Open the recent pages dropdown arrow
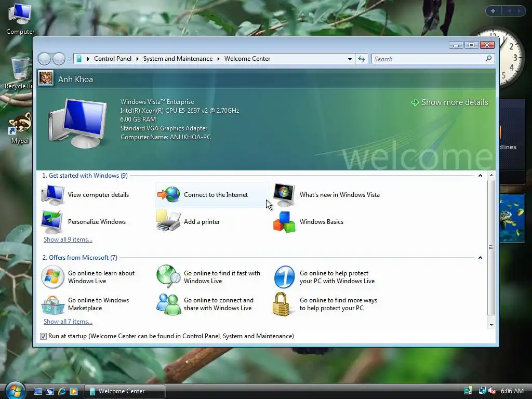Viewport: 532px width, 399px height. (69, 59)
